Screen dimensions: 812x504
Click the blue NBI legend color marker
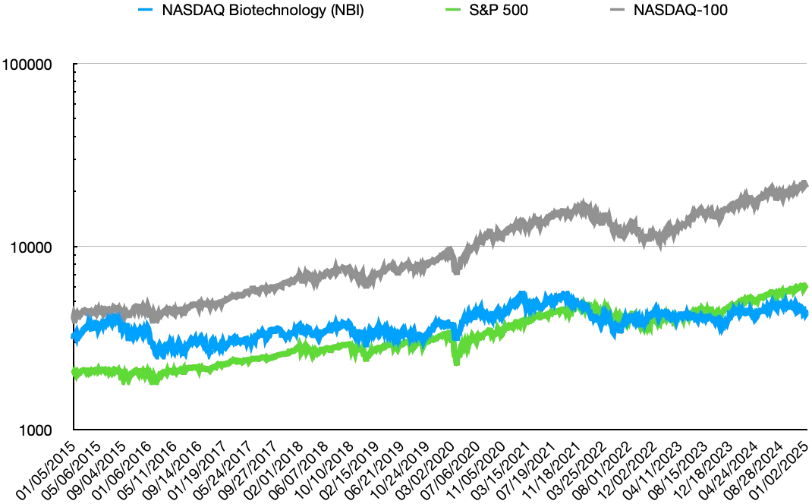(146, 10)
